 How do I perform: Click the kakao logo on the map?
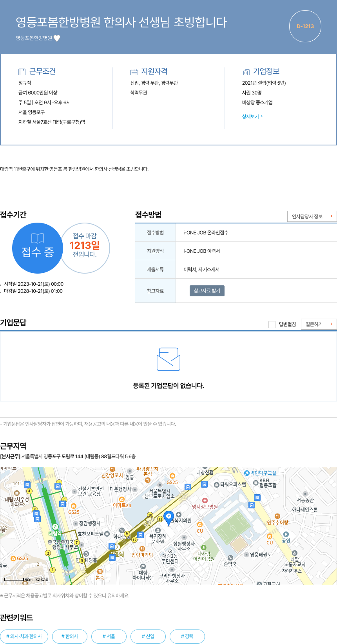click(42, 580)
